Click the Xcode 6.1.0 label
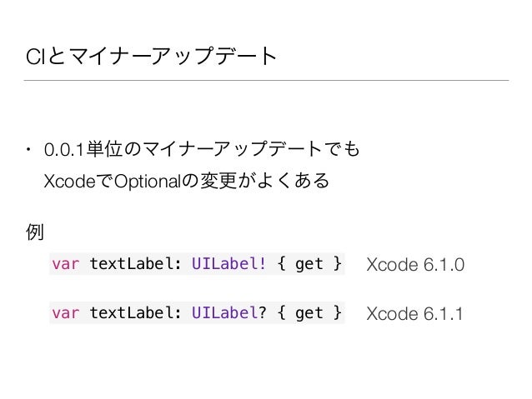This screenshot has height=399, width=532. [415, 264]
